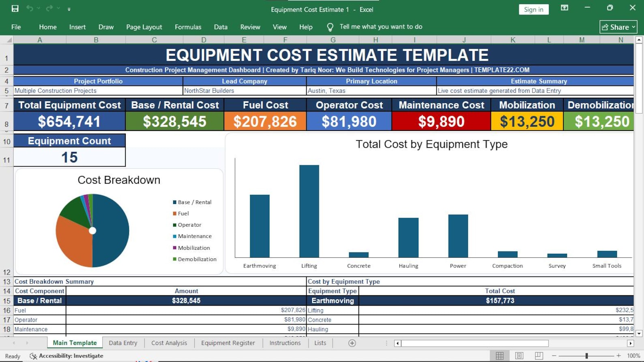644x362 pixels.
Task: Select the Main Template sheet tab
Action: click(75, 343)
